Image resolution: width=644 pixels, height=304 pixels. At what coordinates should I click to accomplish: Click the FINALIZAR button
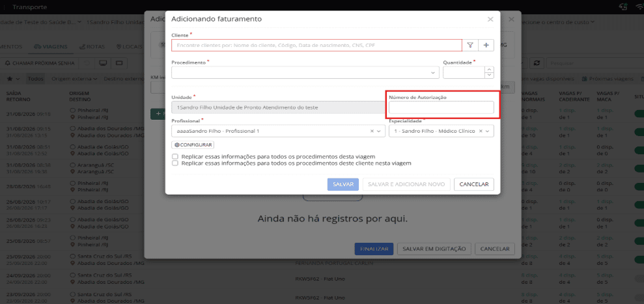[x=374, y=249]
